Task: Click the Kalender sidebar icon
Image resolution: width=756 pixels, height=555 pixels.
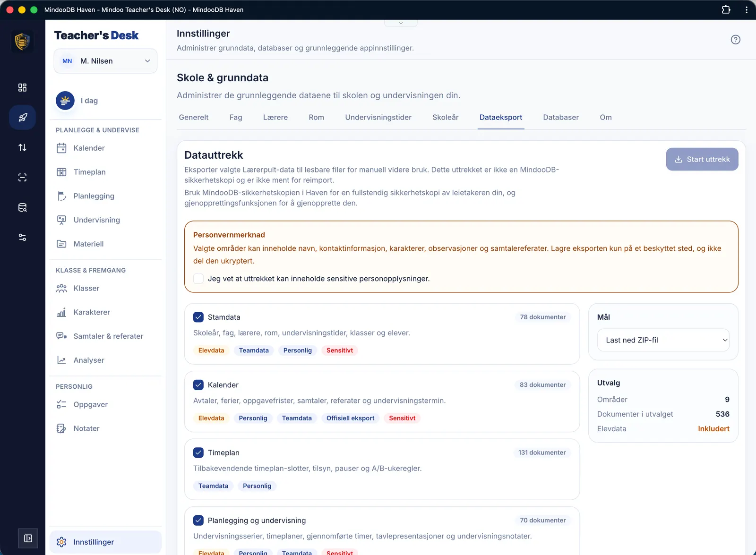Action: (x=61, y=148)
